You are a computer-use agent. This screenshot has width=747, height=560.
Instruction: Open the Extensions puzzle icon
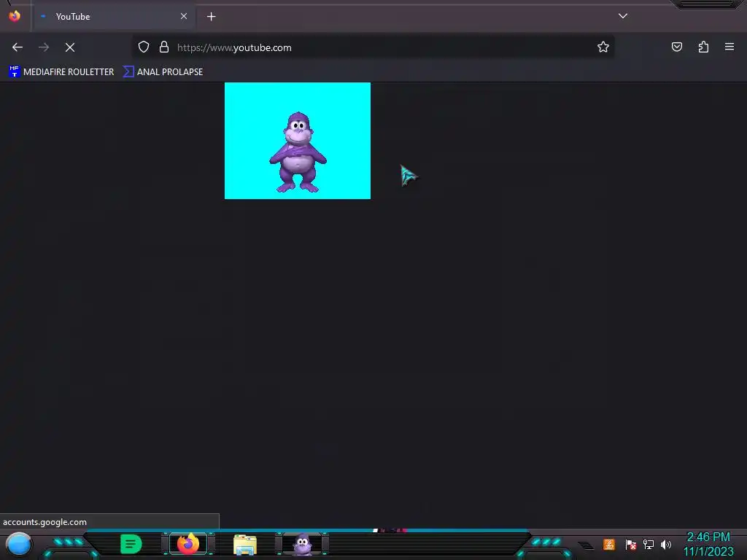(x=703, y=47)
